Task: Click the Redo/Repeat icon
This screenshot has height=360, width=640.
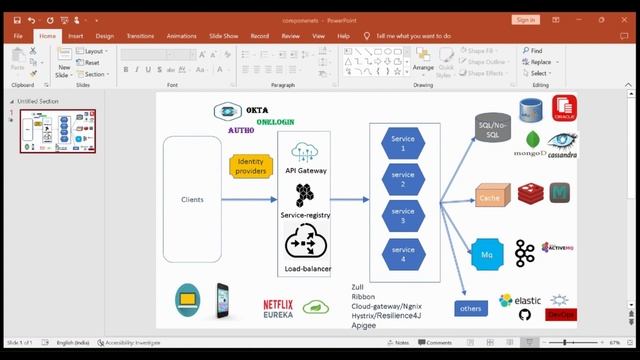Action: tap(50, 20)
